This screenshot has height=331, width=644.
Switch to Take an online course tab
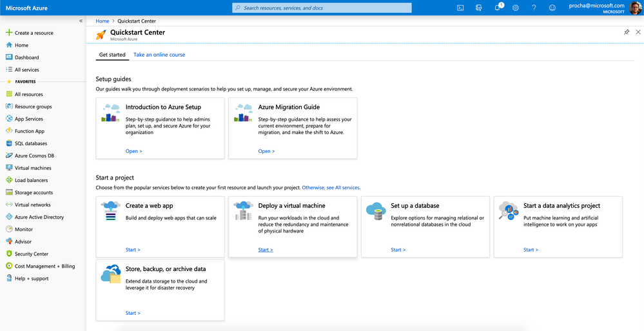click(159, 55)
